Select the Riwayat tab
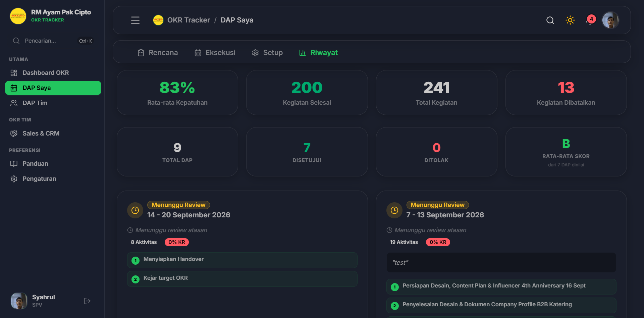 [318, 53]
